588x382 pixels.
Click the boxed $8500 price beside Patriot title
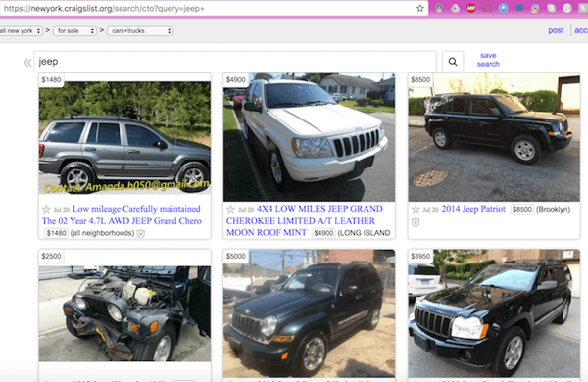pos(522,210)
